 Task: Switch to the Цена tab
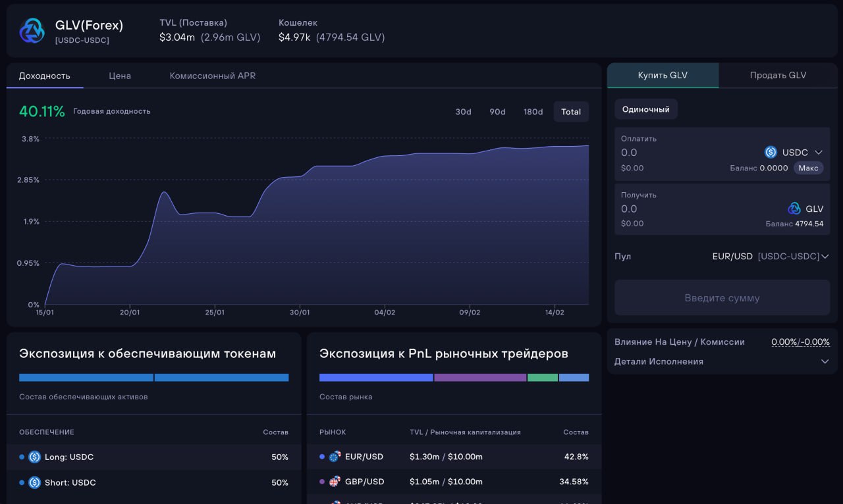point(120,76)
